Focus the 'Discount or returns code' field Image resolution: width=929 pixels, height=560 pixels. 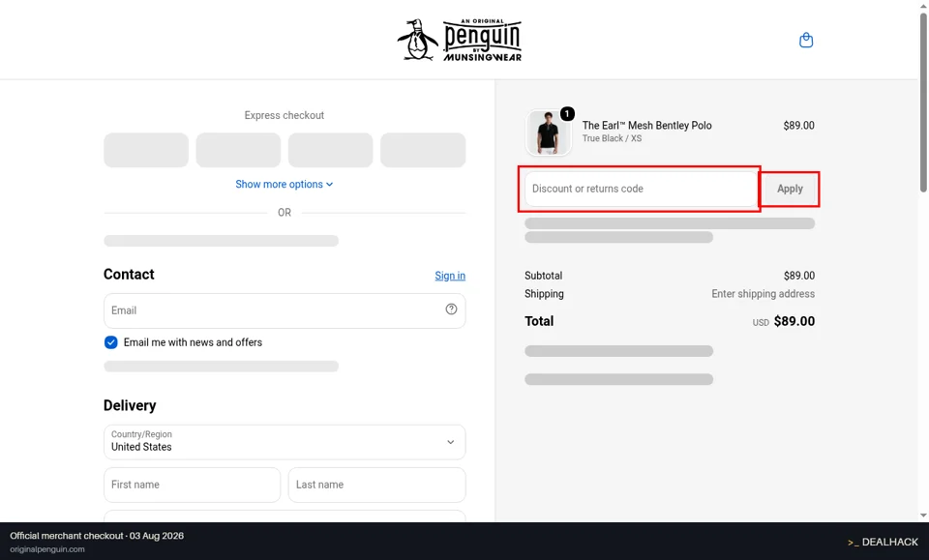(641, 189)
